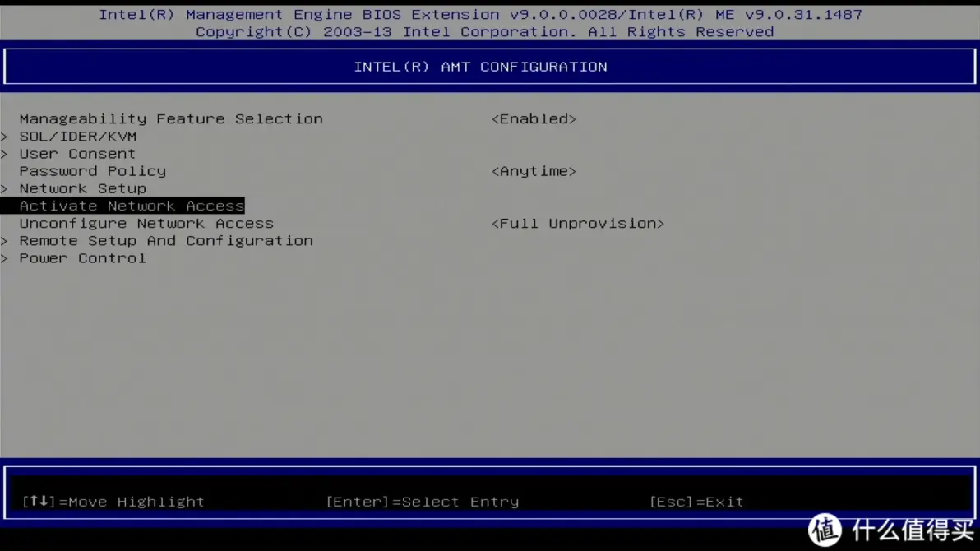Toggle the Enabled value for Manageability
This screenshot has width=980, height=551.
[x=534, y=119]
